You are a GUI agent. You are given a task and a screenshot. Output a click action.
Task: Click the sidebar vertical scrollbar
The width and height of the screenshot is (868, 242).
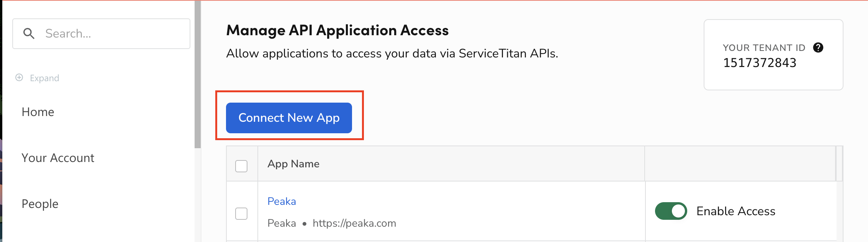pyautogui.click(x=198, y=77)
